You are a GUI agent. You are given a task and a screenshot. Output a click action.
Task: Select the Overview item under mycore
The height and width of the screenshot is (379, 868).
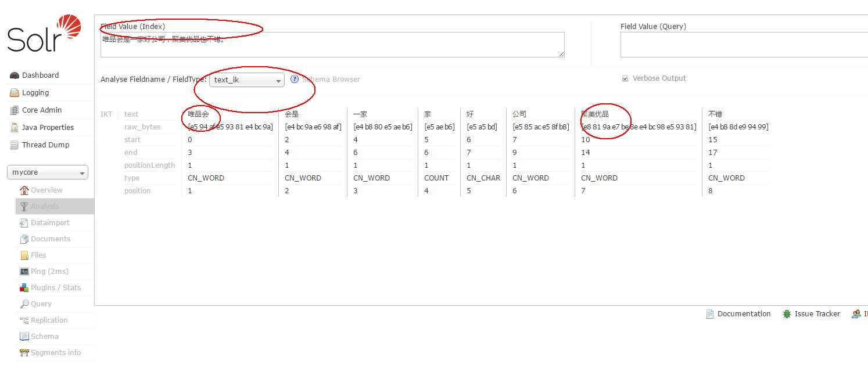click(x=46, y=190)
